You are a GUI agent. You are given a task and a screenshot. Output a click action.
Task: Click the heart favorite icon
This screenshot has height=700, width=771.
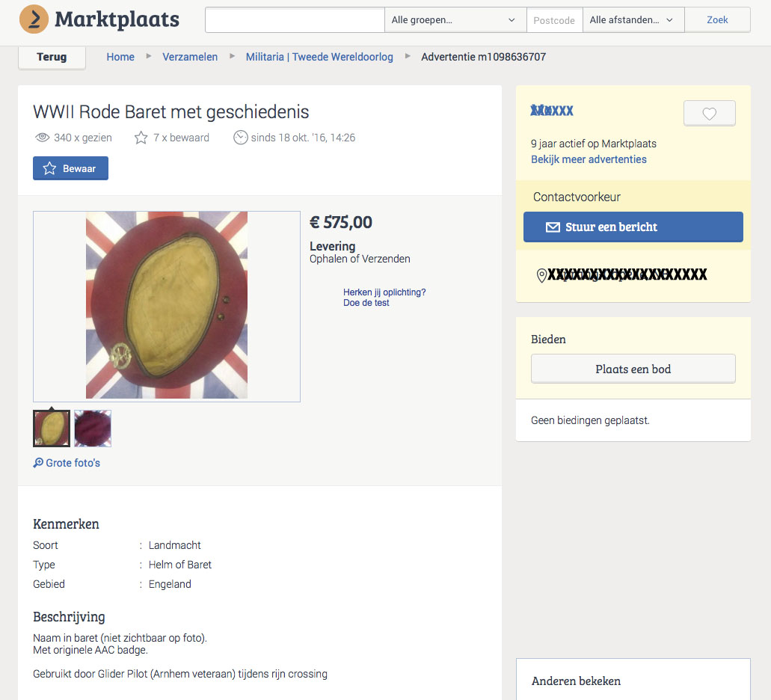pos(709,114)
